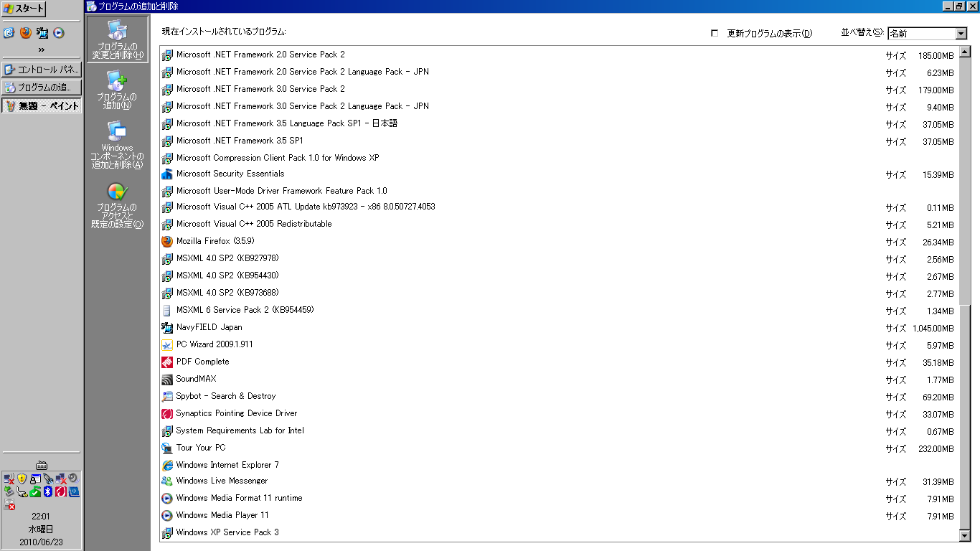This screenshot has height=551, width=980.
Task: Click the red Synaptics tray icon
Action: pos(61,491)
